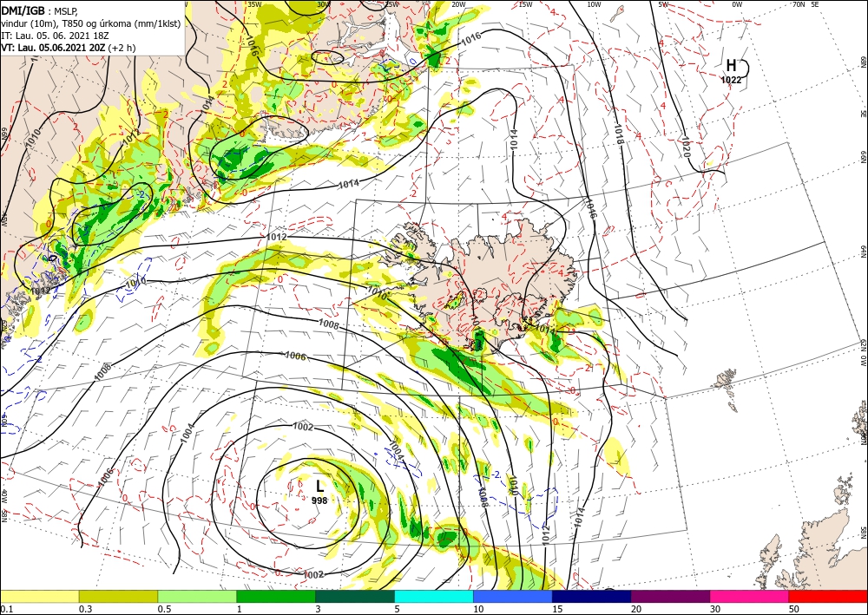Pick the cyan 5–10 legend color
This screenshot has height=615, width=868.
[434, 596]
